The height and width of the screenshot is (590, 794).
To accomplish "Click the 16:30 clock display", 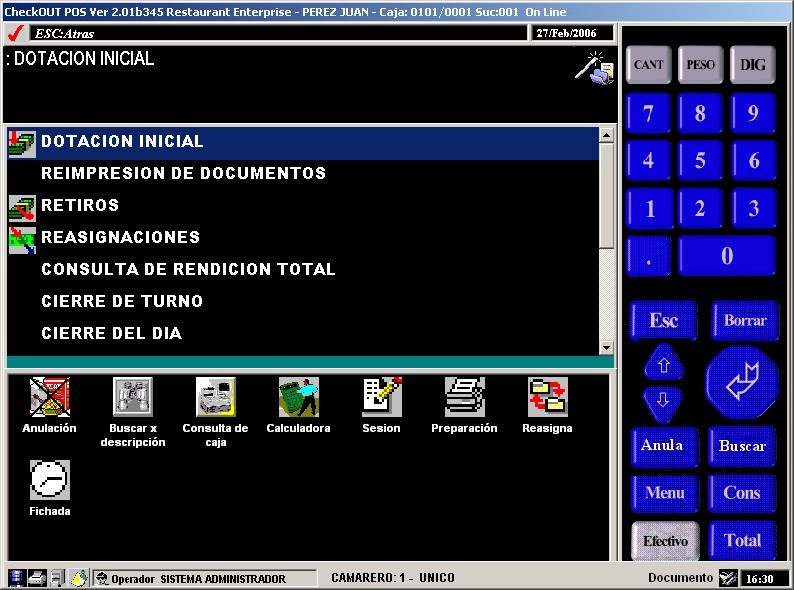I will (763, 578).
